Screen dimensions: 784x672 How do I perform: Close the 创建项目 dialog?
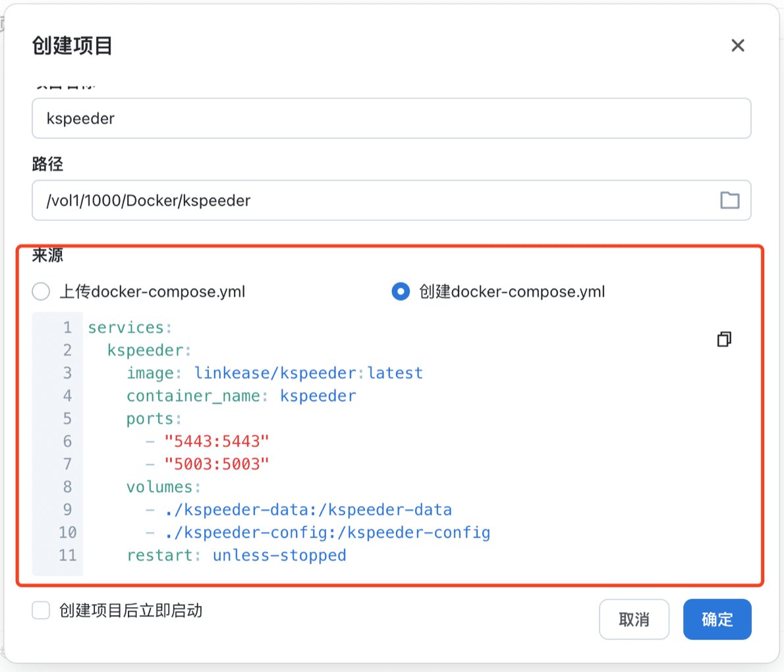[737, 45]
